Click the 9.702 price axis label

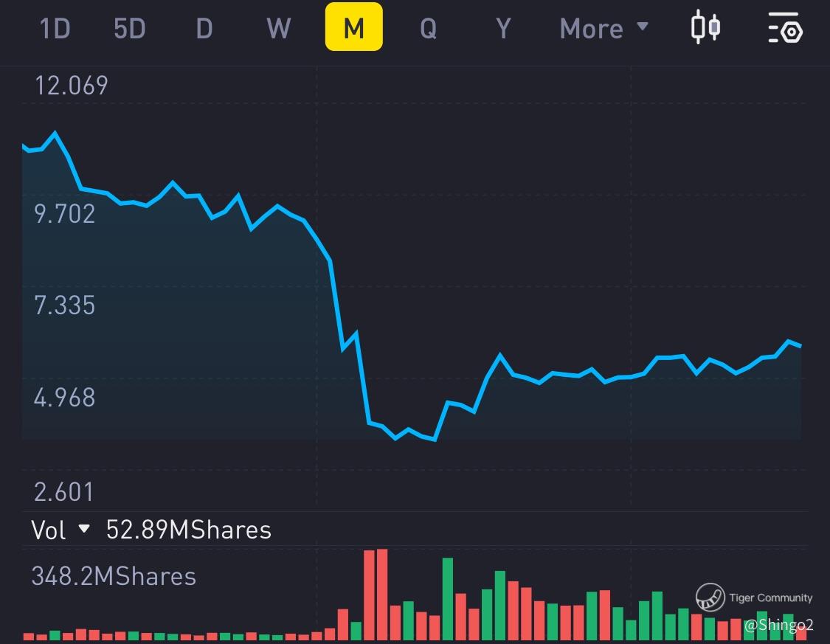(65, 214)
